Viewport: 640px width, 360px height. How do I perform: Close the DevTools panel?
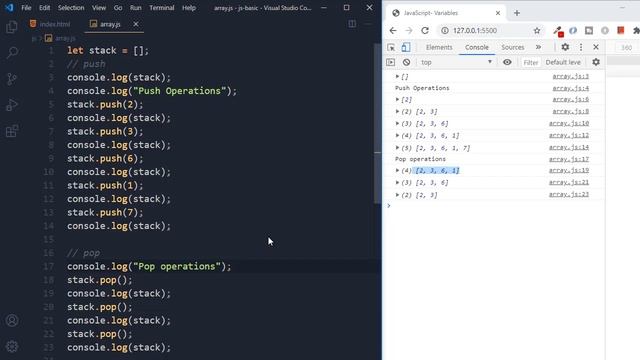pos(596,47)
